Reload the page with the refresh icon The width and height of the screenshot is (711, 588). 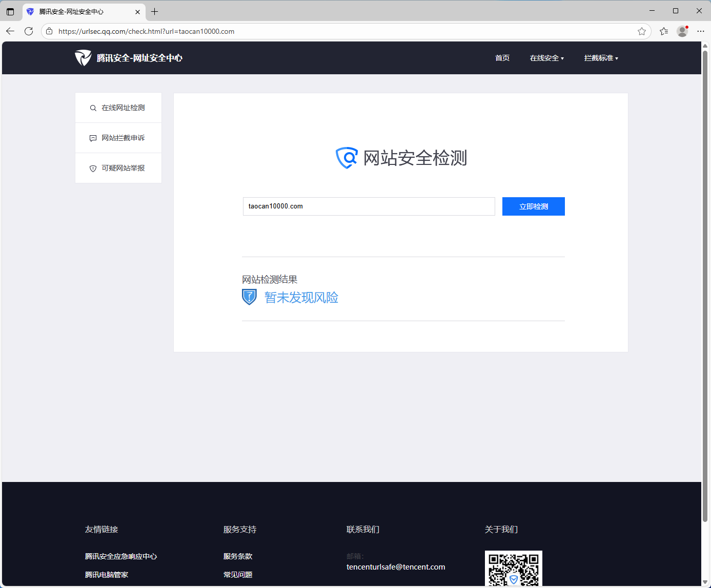29,31
